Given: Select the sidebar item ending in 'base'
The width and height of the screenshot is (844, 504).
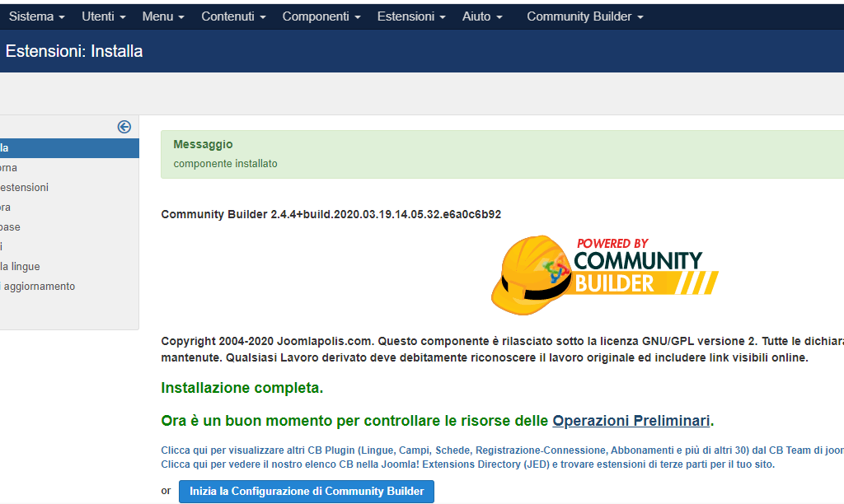Looking at the screenshot, I should pos(69,227).
